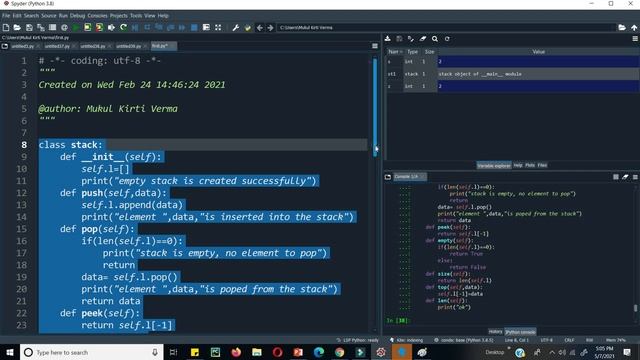Browse tabs button left of editor tabs
The height and width of the screenshot is (360, 640).
[x=4, y=46]
